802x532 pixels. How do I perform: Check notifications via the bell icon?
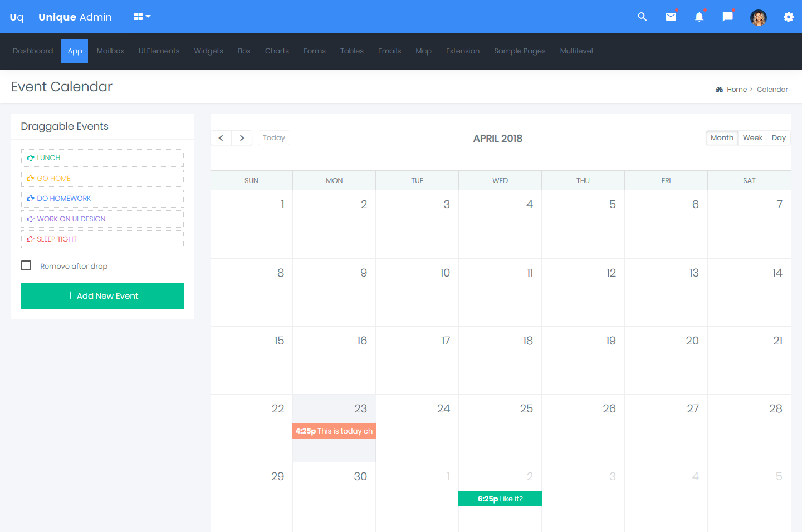[x=699, y=17]
